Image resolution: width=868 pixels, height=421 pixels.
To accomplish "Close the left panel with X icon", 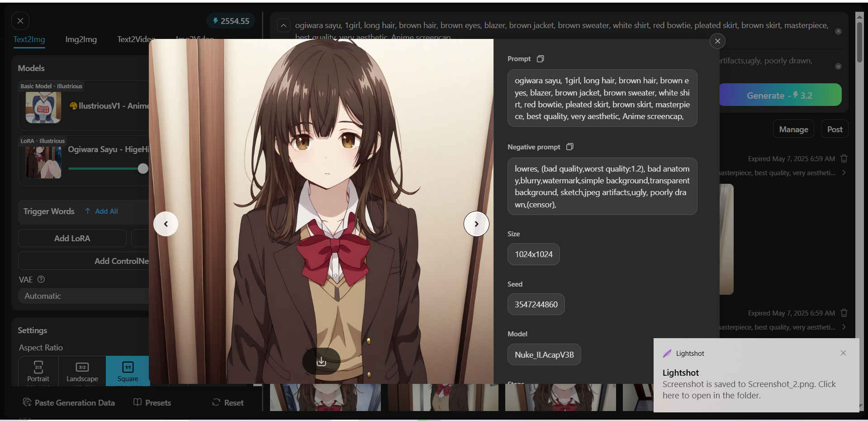I will [20, 21].
